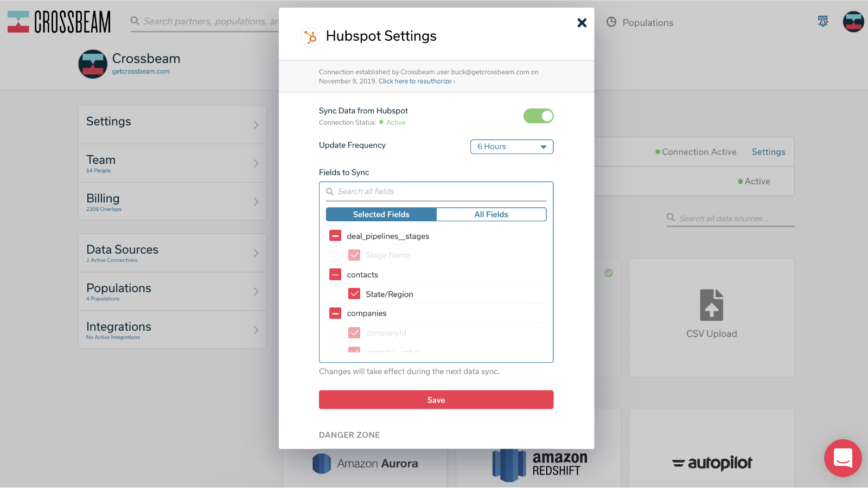The image size is (868, 488).
Task: Open the Update Frequency 6 Hours dropdown
Action: coord(512,147)
